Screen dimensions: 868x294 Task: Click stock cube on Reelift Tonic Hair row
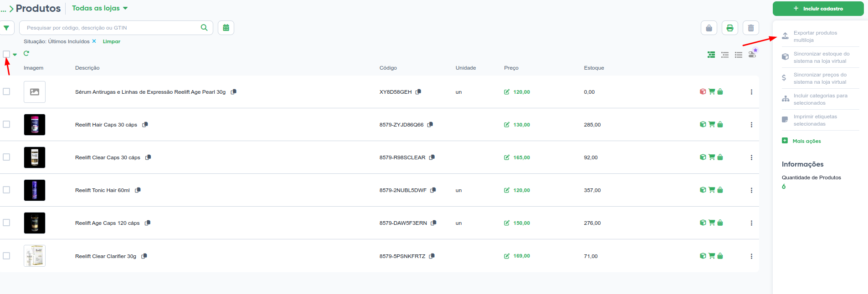(703, 190)
